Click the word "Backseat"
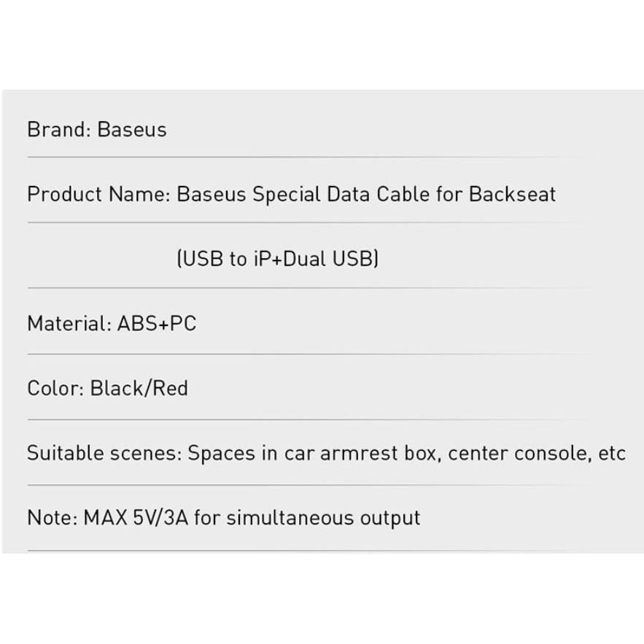 coord(512,194)
